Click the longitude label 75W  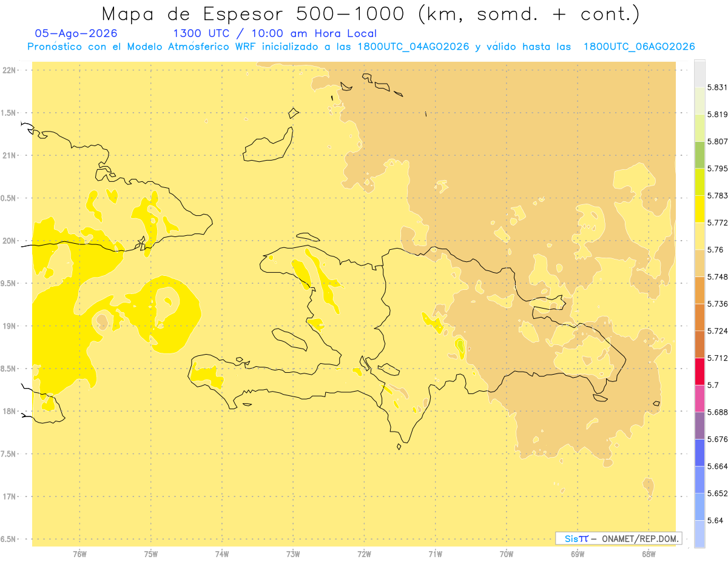click(x=151, y=554)
